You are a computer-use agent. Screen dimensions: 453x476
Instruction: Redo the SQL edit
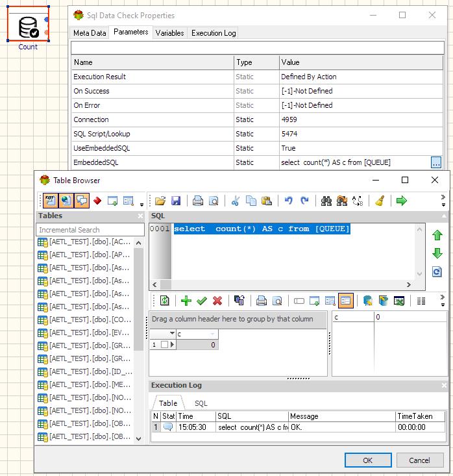304,201
